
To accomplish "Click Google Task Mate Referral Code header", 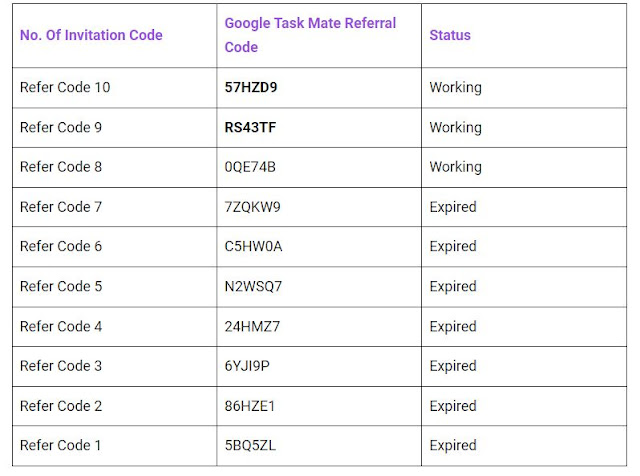I will pos(310,35).
